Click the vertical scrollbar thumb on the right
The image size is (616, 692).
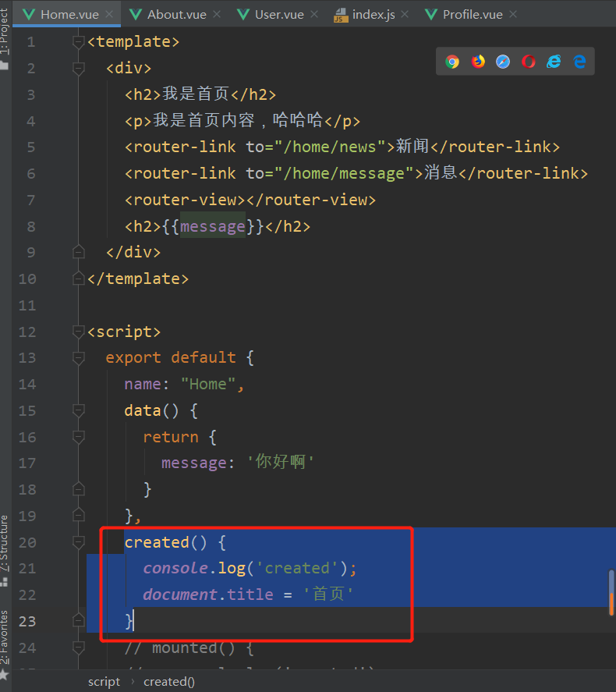pyautogui.click(x=611, y=592)
